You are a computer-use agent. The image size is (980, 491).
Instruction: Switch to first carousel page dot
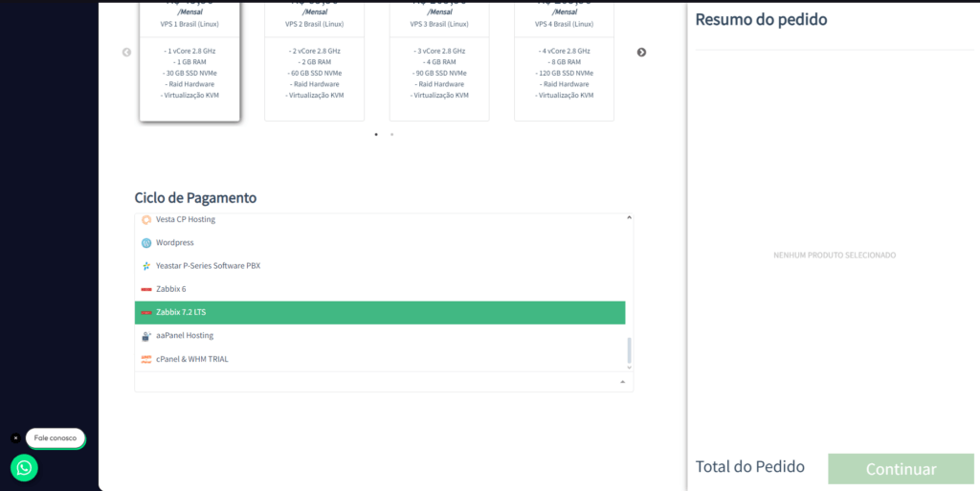pos(375,134)
